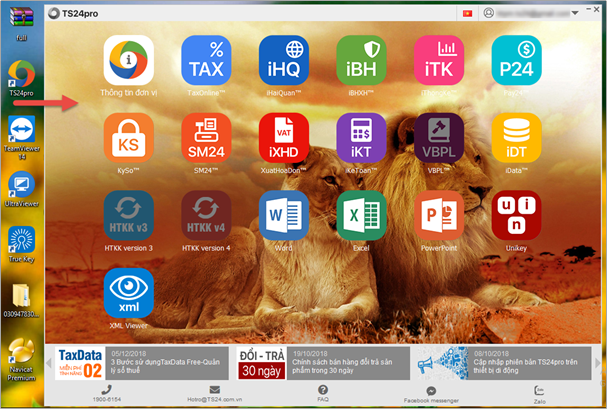This screenshot has height=409, width=607.
Task: Go to next news with right arrow
Action: pos(597,363)
